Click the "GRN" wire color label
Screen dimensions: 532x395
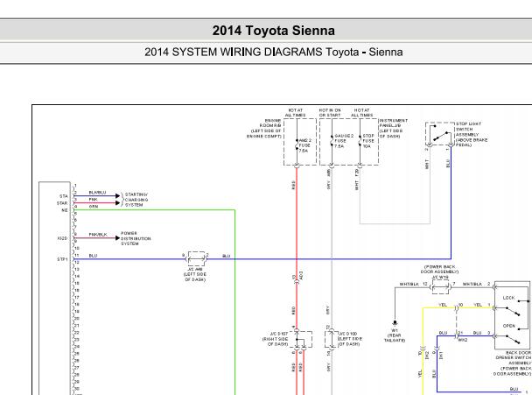[x=94, y=207]
